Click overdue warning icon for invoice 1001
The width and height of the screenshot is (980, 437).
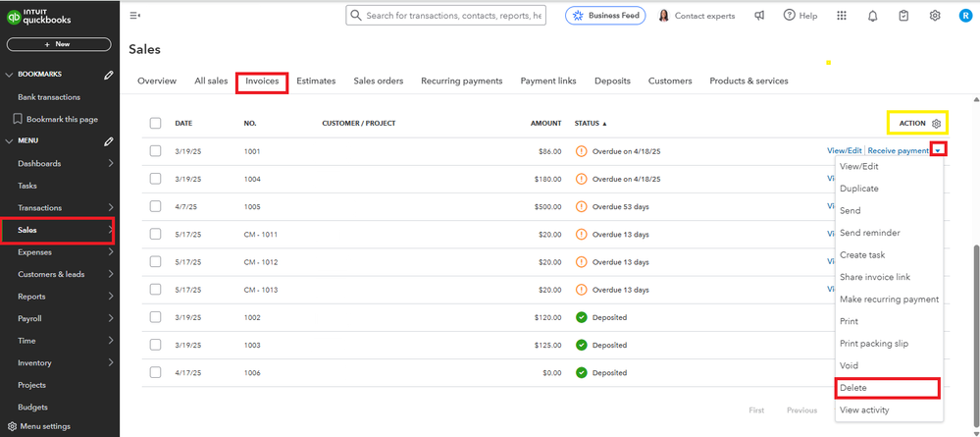click(582, 151)
